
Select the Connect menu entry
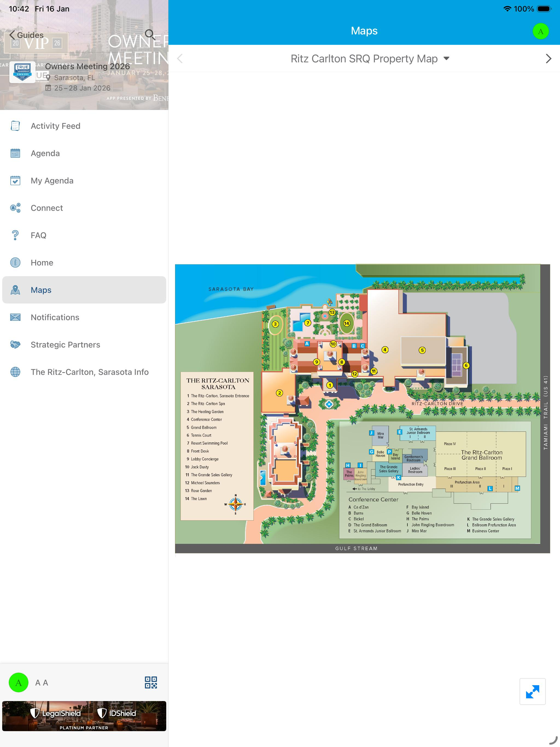tap(84, 208)
